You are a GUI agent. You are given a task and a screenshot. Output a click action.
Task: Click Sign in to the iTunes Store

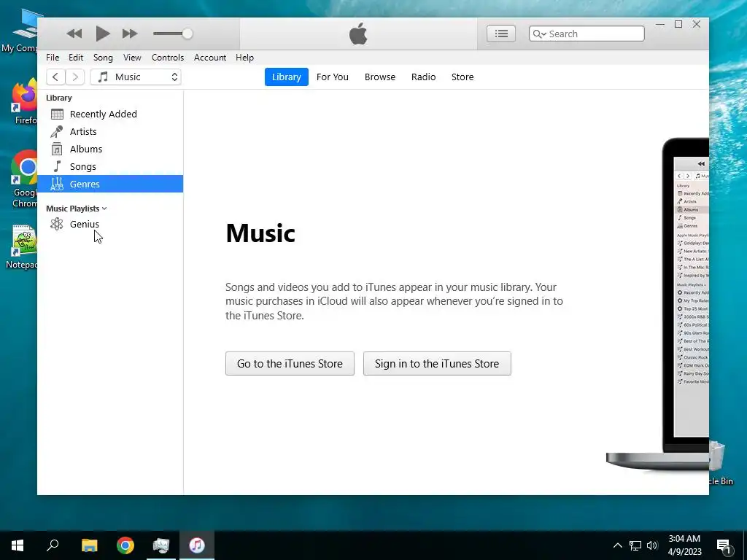coord(437,363)
